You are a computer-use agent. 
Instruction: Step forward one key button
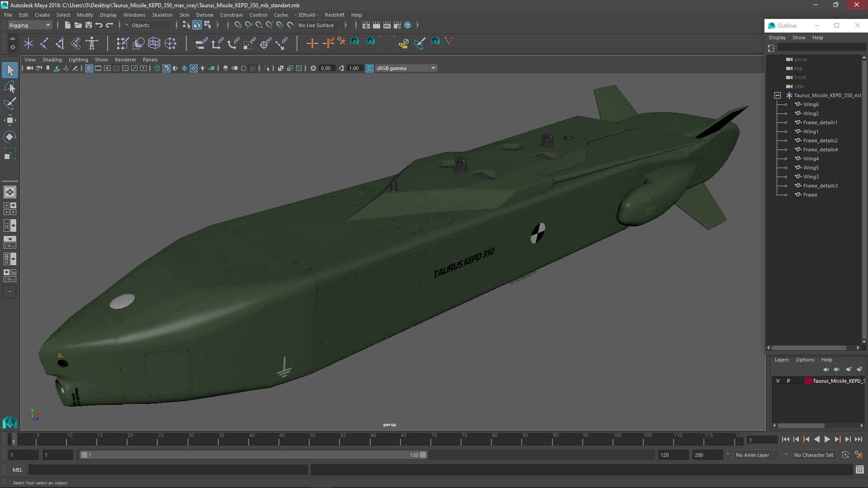(837, 439)
